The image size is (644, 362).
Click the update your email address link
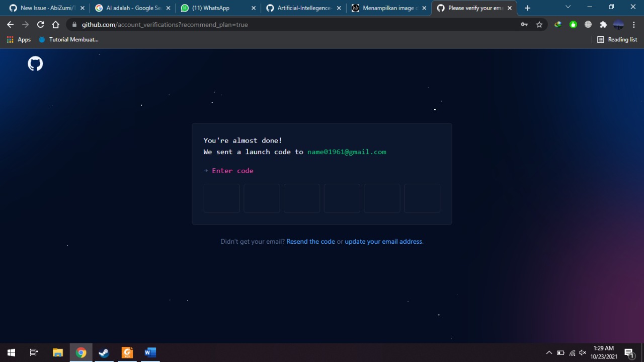(x=383, y=241)
